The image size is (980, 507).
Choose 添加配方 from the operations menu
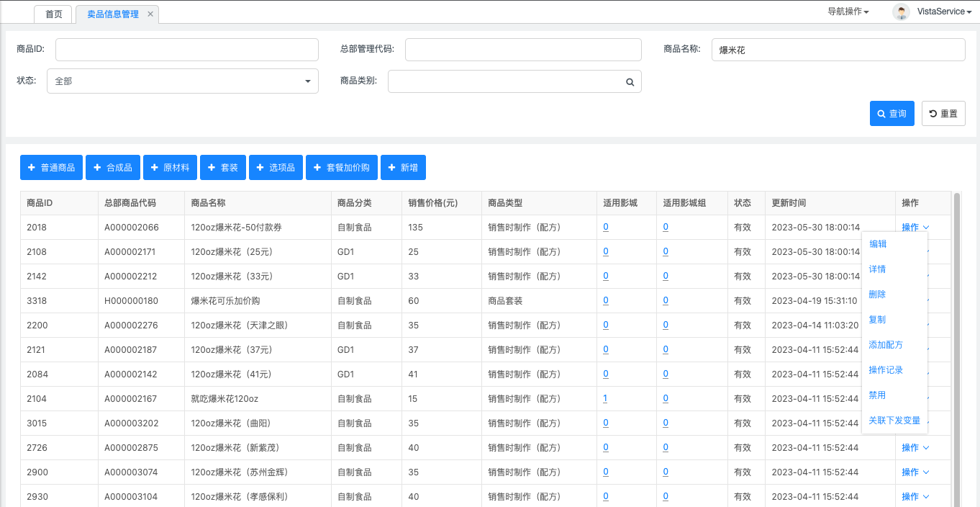886,345
